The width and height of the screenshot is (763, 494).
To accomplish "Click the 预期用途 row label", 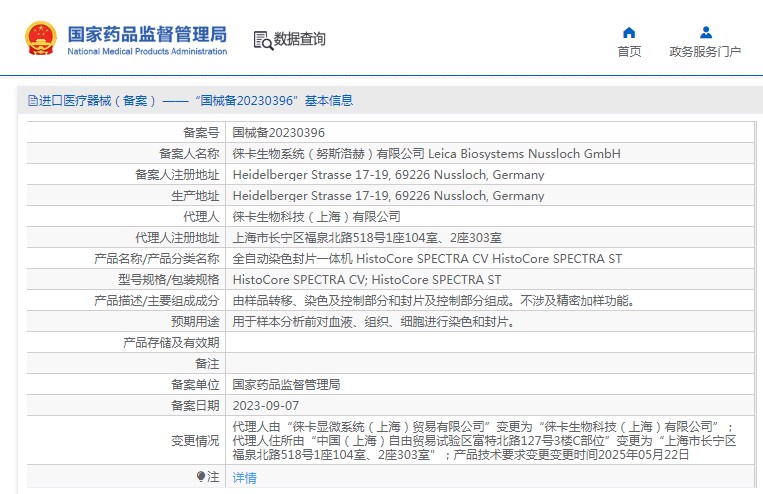I will (195, 321).
